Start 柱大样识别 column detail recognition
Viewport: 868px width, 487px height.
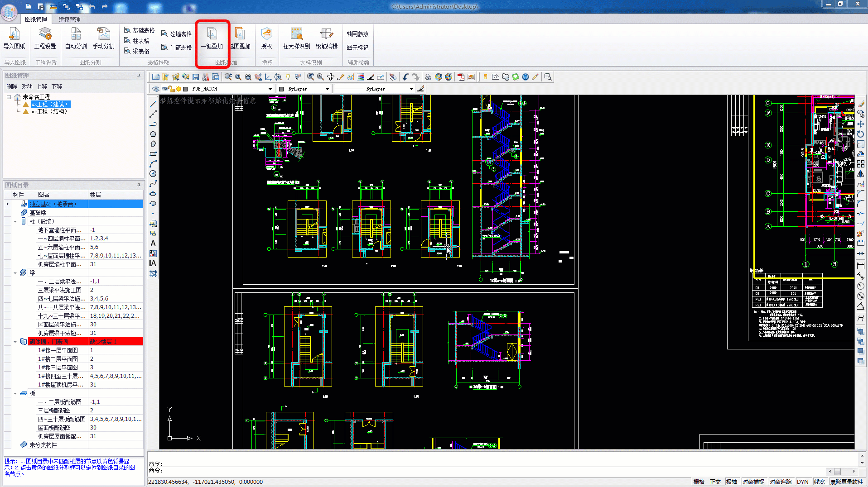[296, 38]
